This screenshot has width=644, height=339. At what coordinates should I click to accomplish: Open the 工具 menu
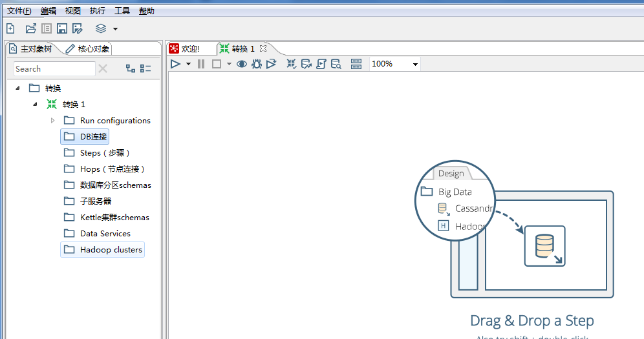tap(122, 11)
